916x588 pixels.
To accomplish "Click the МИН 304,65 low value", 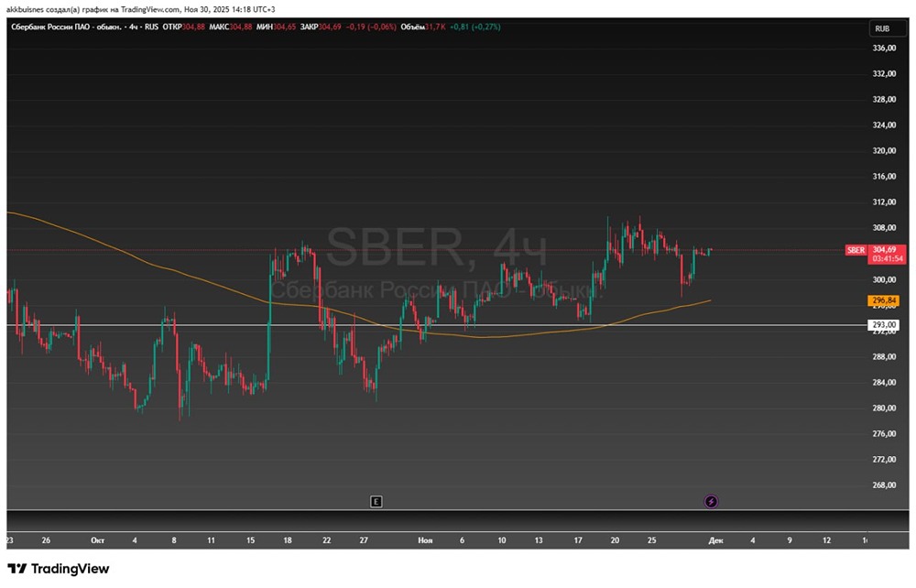I will tap(276, 27).
